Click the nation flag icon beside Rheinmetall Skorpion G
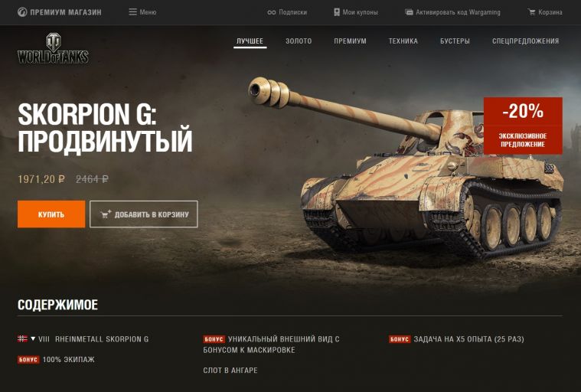The height and width of the screenshot is (392, 581). point(22,338)
